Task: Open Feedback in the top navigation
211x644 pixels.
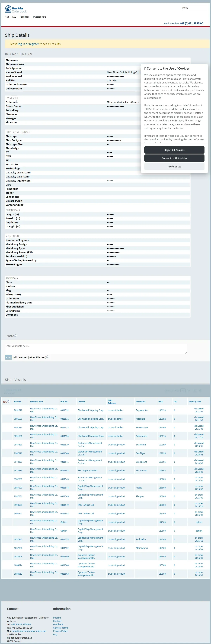Action: (x=25, y=17)
